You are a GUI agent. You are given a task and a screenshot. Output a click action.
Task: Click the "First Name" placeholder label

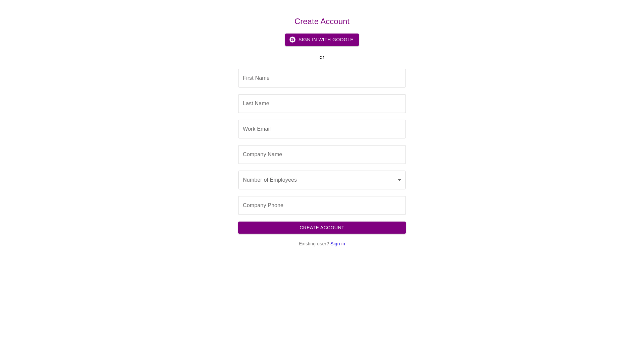256,78
